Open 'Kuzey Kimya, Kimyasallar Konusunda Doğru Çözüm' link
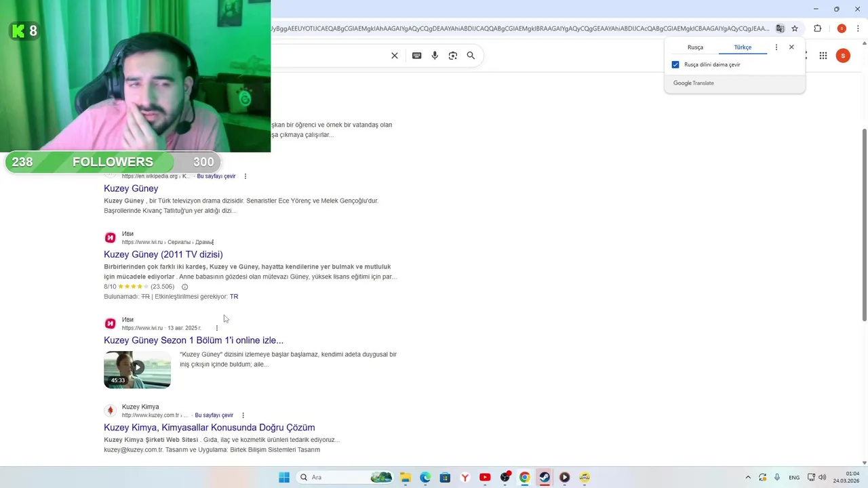868x488 pixels. (210, 428)
